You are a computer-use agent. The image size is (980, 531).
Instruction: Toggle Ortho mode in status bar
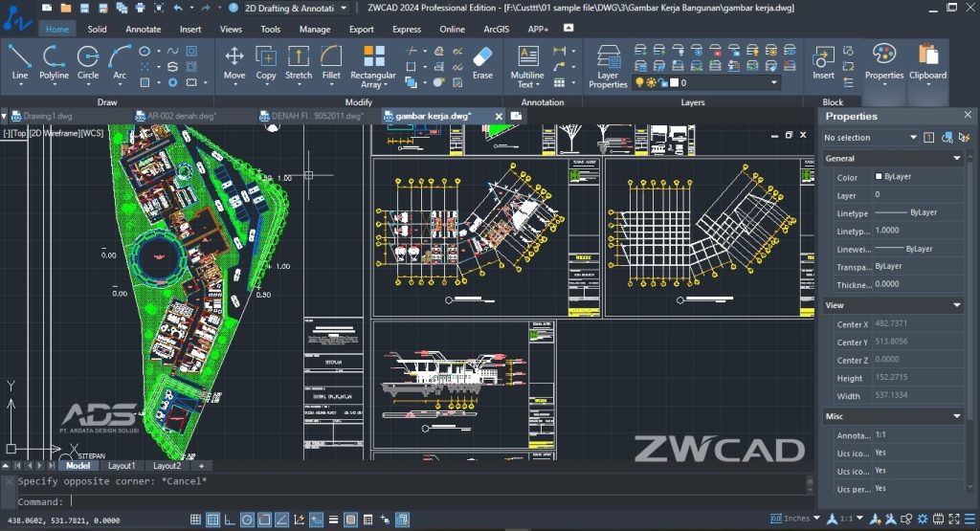pyautogui.click(x=231, y=520)
